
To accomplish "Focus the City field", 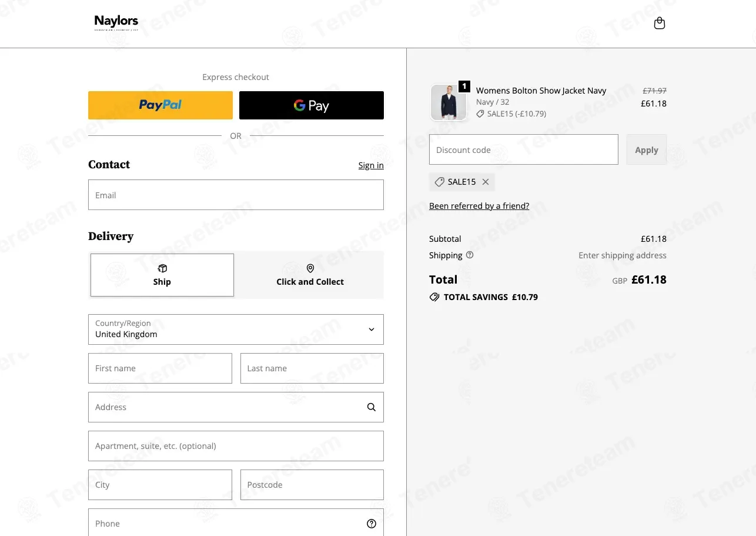I will pyautogui.click(x=160, y=485).
